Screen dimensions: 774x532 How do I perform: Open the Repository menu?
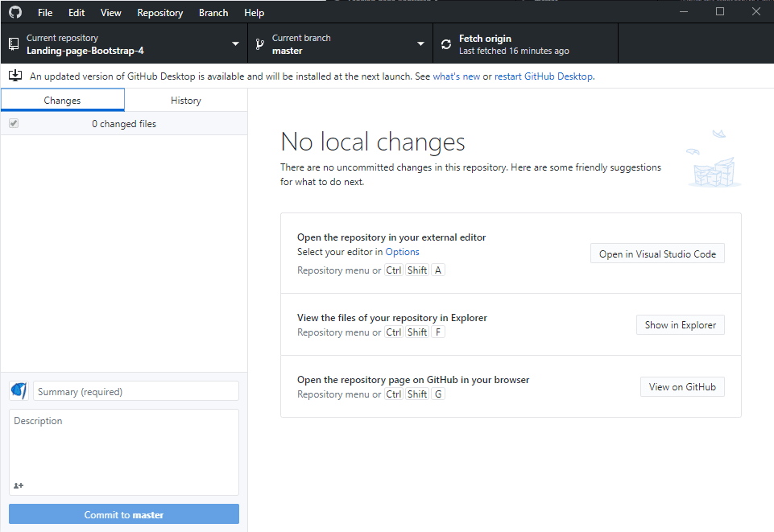coord(160,13)
